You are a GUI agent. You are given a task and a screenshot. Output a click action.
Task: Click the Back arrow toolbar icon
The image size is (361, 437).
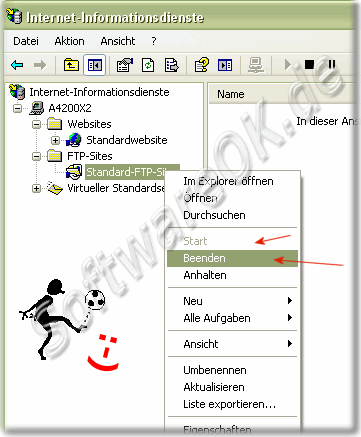17,65
